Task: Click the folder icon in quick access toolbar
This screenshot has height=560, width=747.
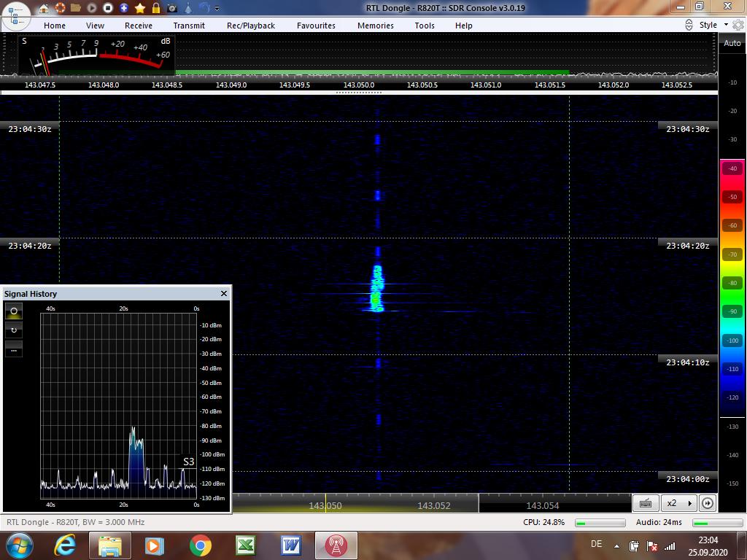Action: pyautogui.click(x=75, y=7)
